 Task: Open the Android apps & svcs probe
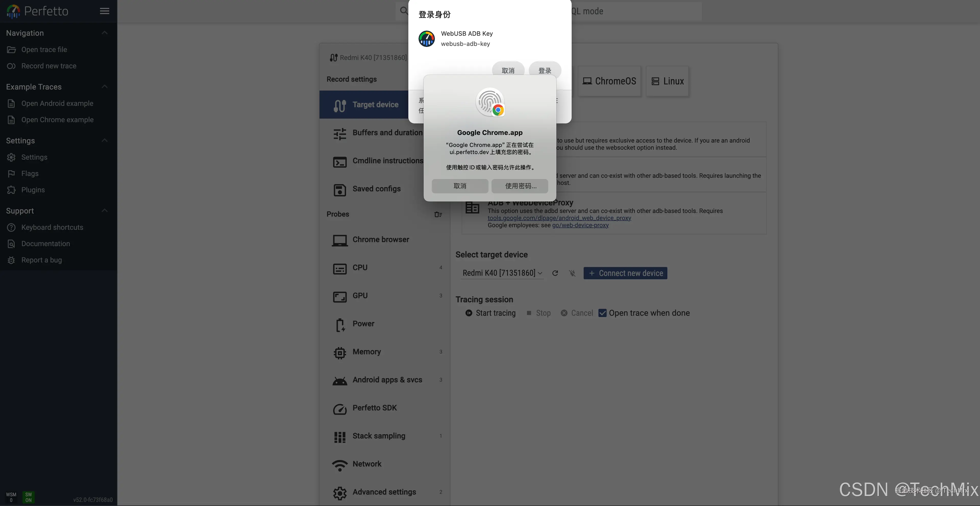pyautogui.click(x=387, y=380)
